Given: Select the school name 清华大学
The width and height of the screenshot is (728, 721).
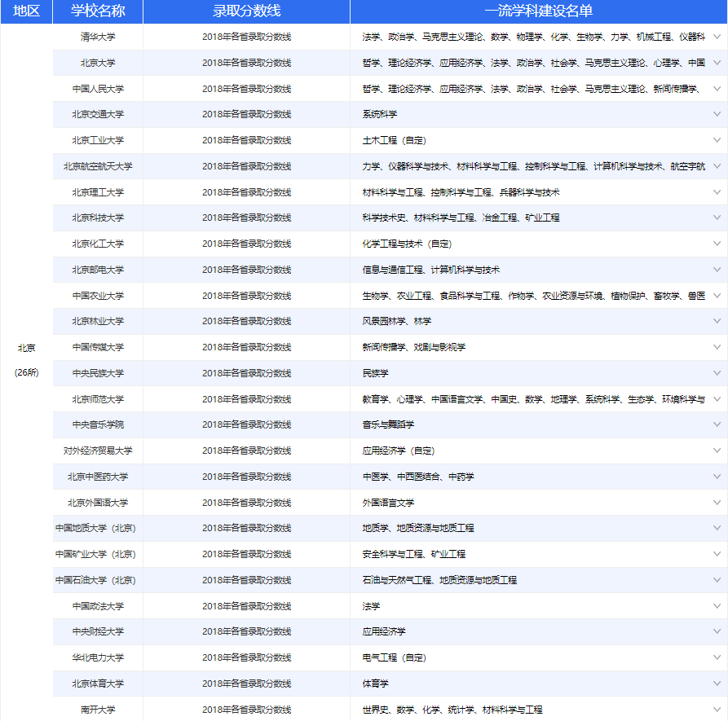Looking at the screenshot, I should (98, 37).
